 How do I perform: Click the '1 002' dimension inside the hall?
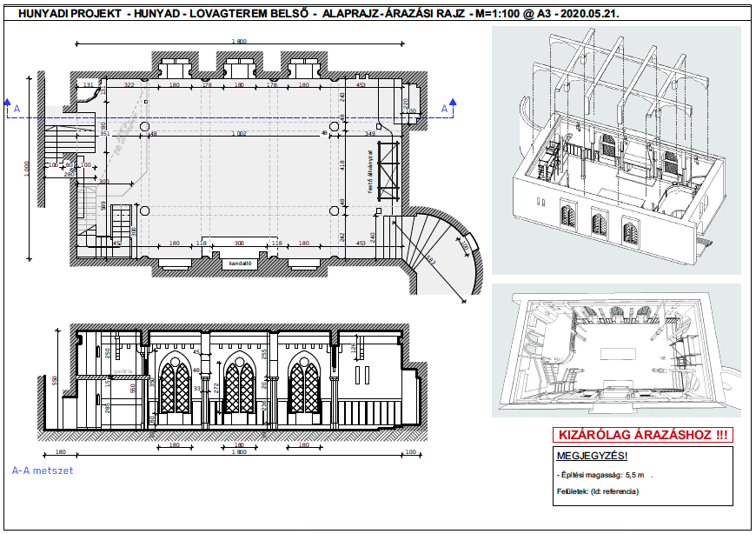(239, 134)
